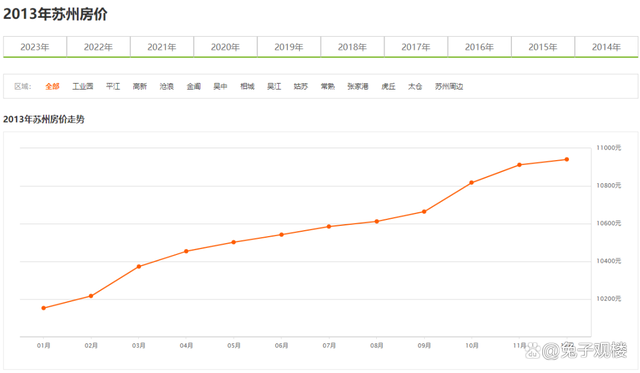Choose the 高新 district link
The image size is (640, 373).
pos(140,86)
